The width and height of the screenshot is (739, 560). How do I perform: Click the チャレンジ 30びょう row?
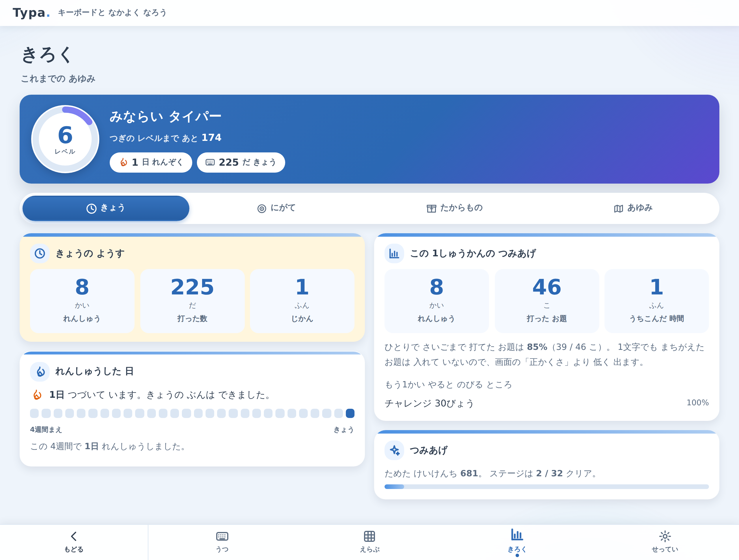(546, 403)
